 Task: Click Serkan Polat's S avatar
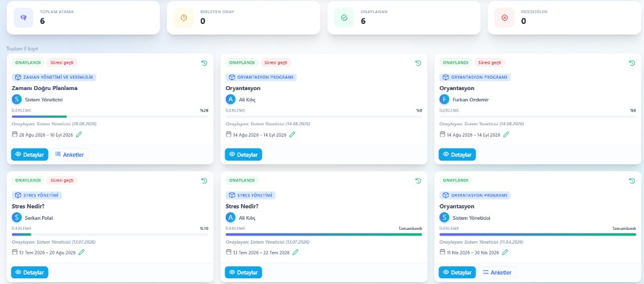pyautogui.click(x=17, y=217)
